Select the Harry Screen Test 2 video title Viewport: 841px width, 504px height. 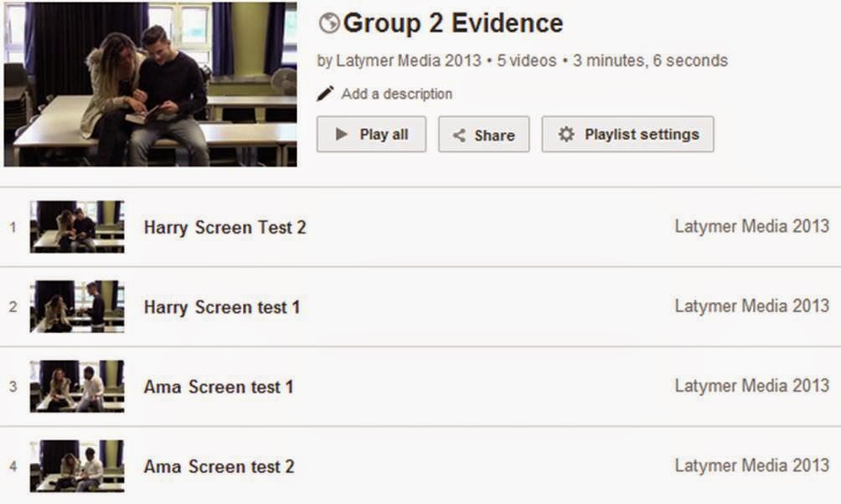(224, 227)
